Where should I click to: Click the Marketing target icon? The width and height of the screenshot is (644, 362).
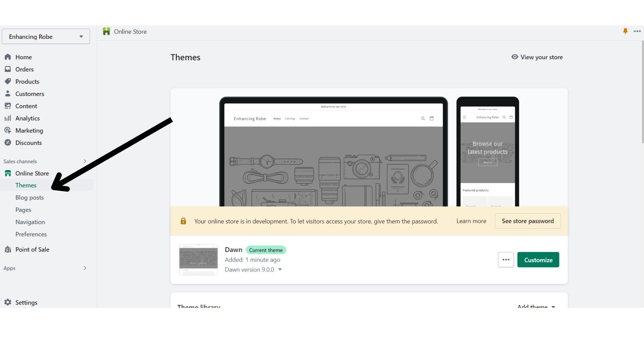point(8,130)
